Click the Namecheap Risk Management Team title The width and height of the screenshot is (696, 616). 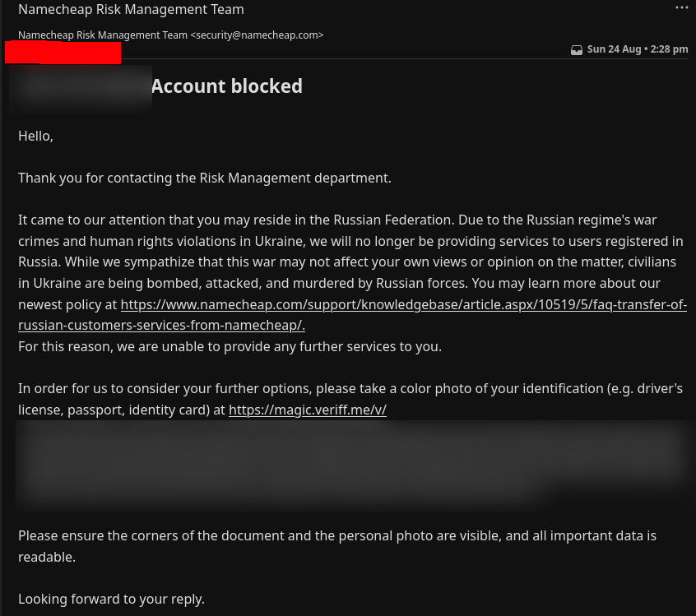point(131,10)
